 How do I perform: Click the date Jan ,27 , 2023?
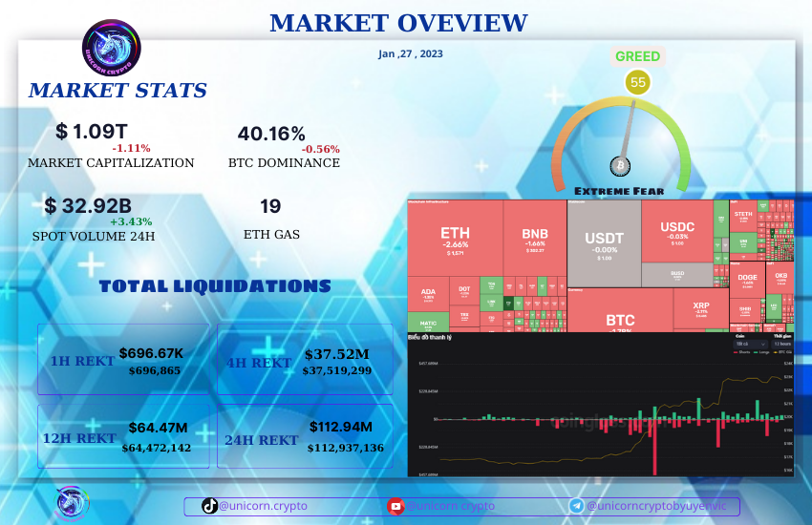410,53
